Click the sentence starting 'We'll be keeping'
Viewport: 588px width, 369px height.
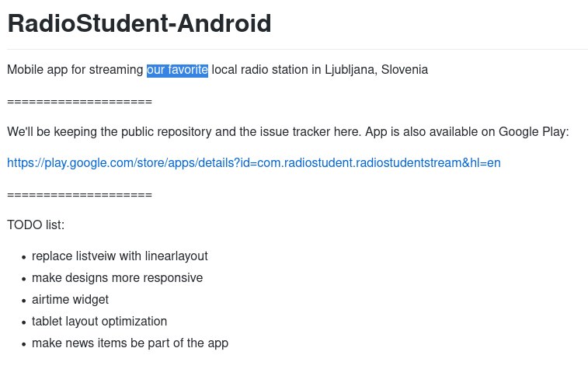288,131
